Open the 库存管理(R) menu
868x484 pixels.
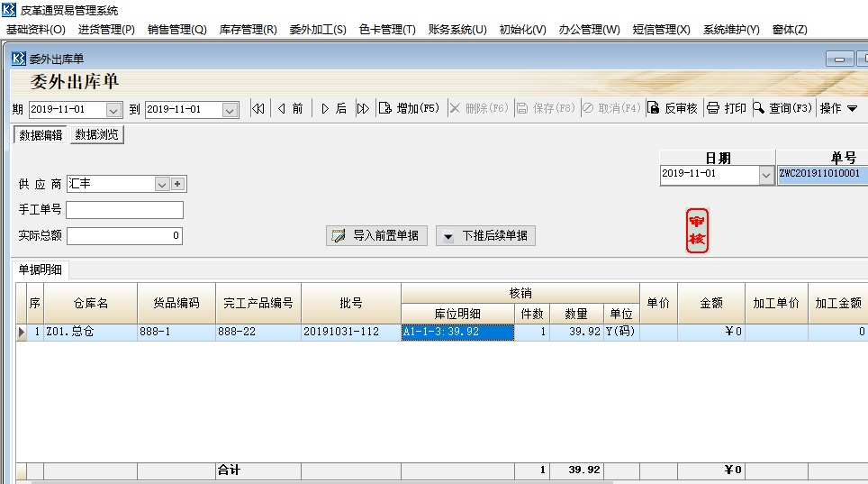coord(248,30)
